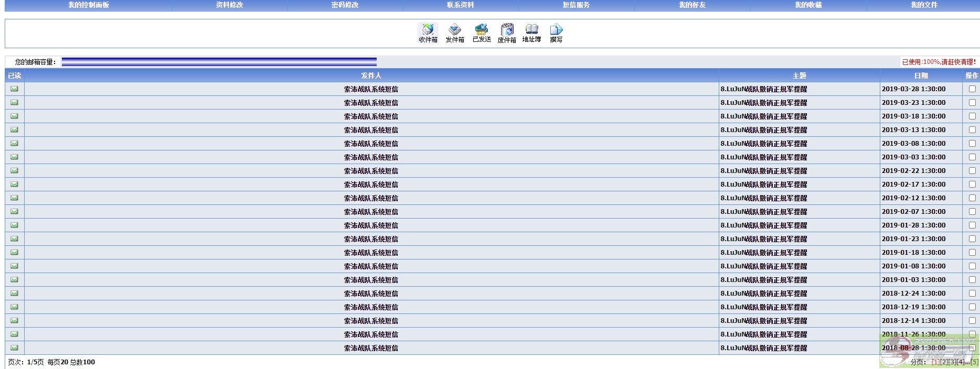This screenshot has height=369, width=980.
Task: Open the 收件箱 inbox icon
Action: click(428, 33)
